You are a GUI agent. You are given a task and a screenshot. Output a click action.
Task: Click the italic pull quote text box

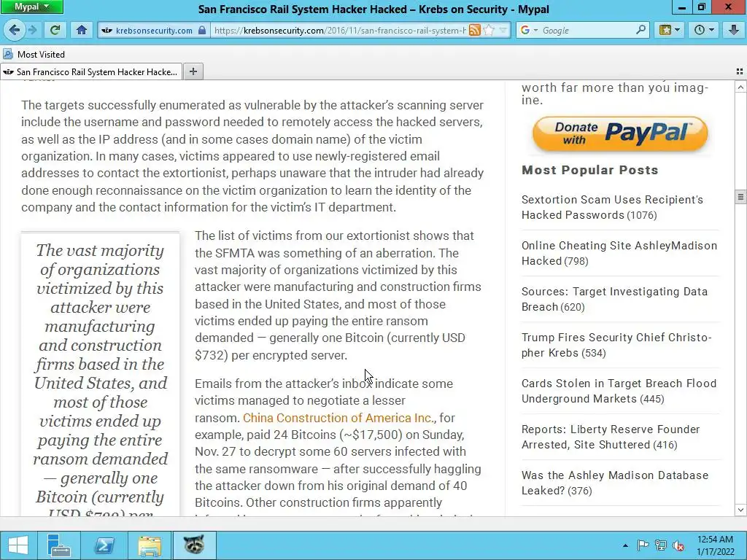[101, 374]
